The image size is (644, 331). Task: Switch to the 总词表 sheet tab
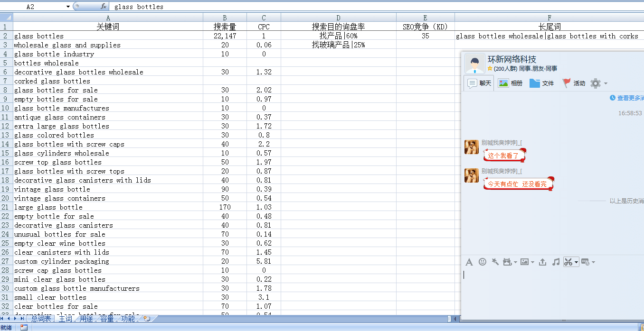[41, 319]
